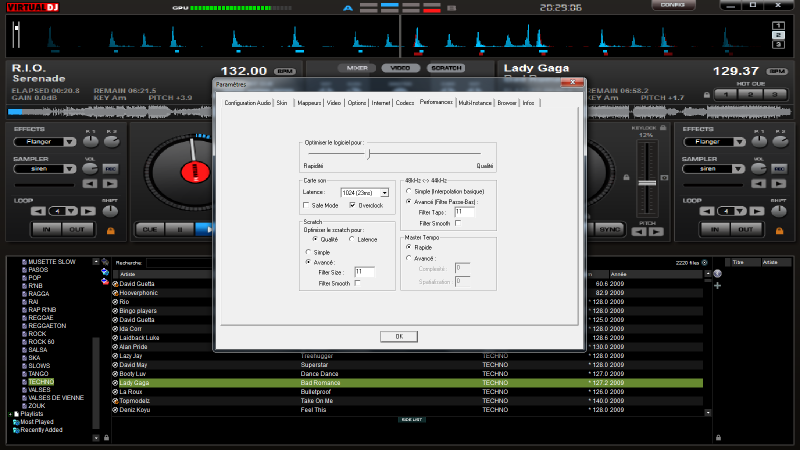Enable the Safe Mode checkbox
The image size is (800, 450).
click(x=306, y=204)
